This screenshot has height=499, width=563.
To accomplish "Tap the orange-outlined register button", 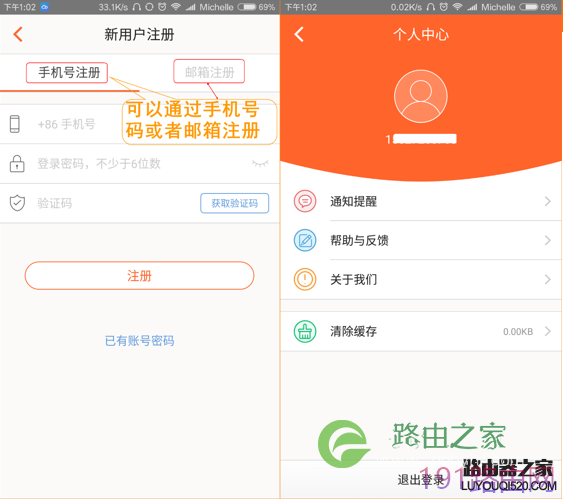I will click(139, 276).
